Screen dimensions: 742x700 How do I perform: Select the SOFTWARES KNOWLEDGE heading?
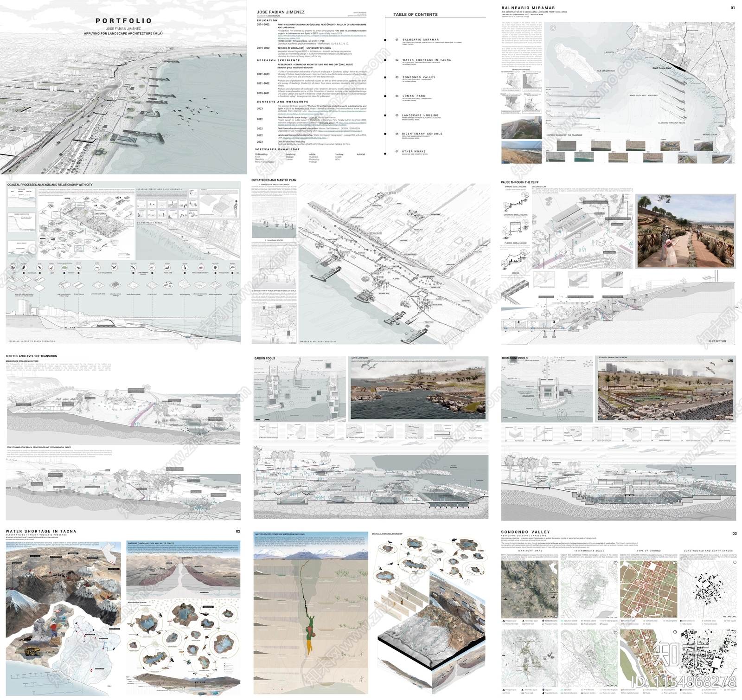click(x=277, y=149)
